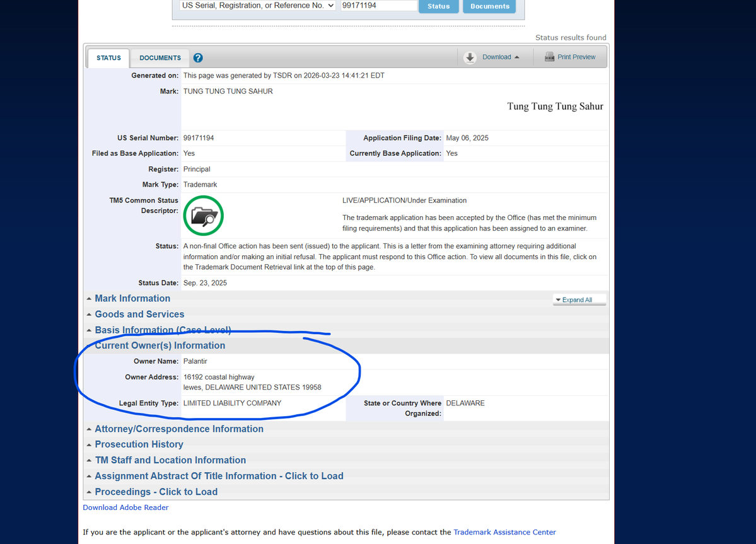The width and height of the screenshot is (756, 544).
Task: Switch to the DOCUMENTS tab
Action: pyautogui.click(x=160, y=58)
